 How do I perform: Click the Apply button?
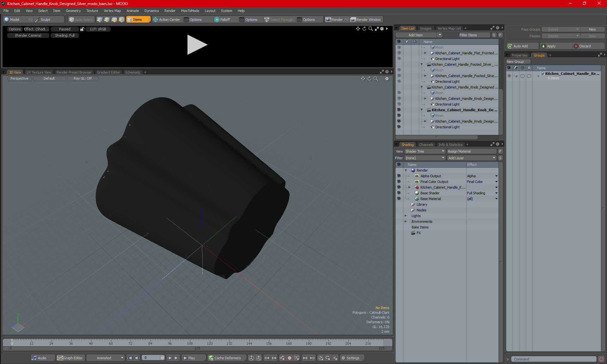click(555, 46)
